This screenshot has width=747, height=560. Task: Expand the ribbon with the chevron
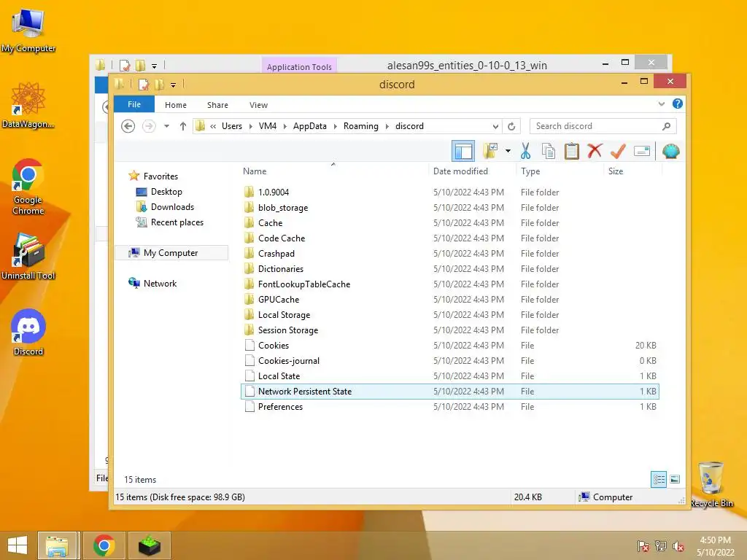pyautogui.click(x=661, y=104)
